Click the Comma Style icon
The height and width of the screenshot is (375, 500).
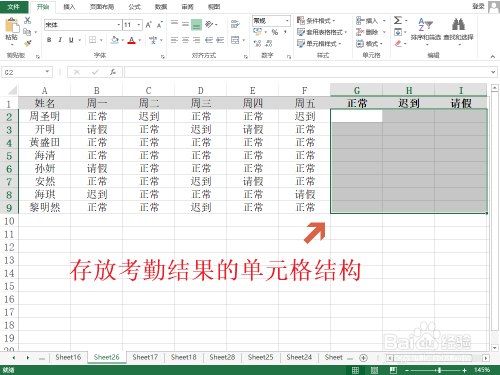tap(285, 32)
